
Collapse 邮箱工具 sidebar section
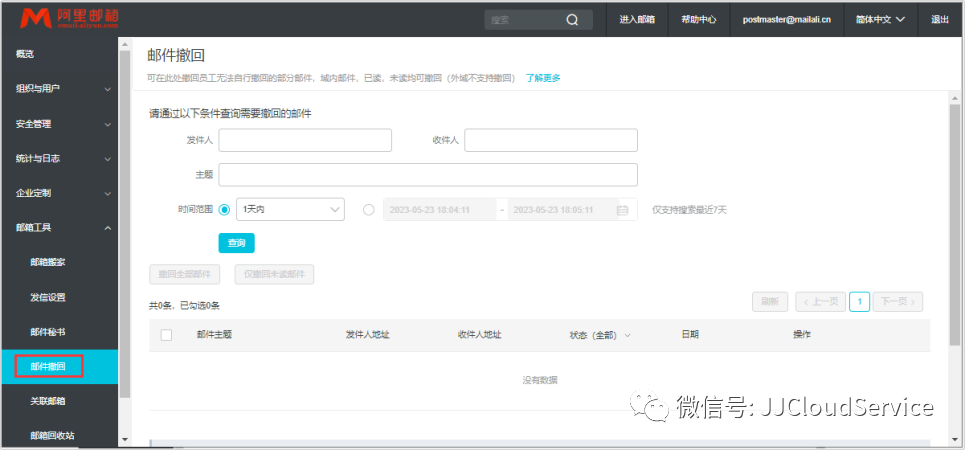pos(58,228)
